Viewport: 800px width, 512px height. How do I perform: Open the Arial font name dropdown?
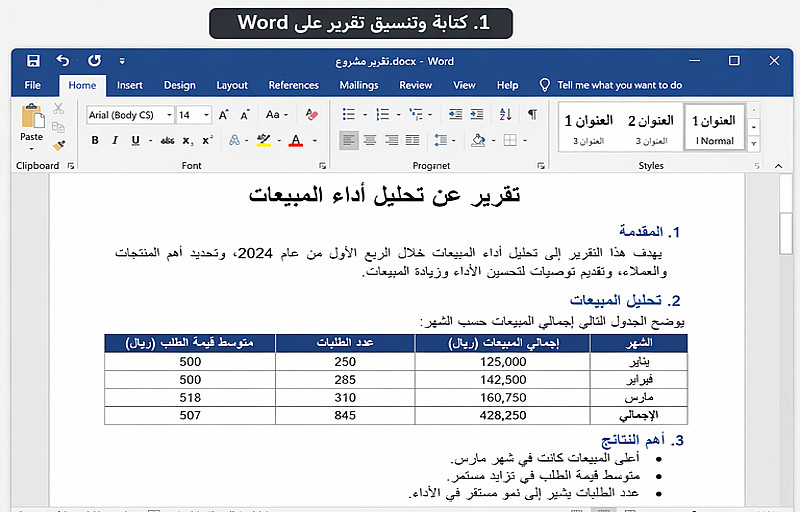coord(169,115)
